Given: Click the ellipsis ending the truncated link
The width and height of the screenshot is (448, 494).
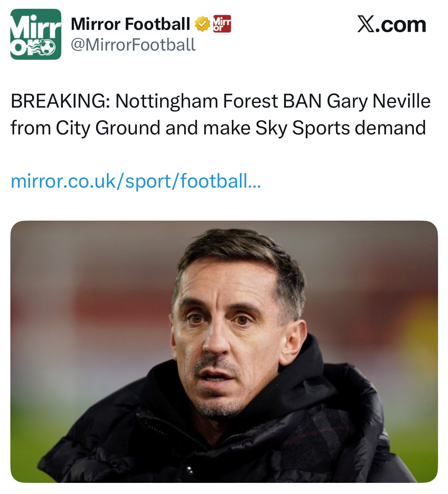Looking at the screenshot, I should coord(254,181).
